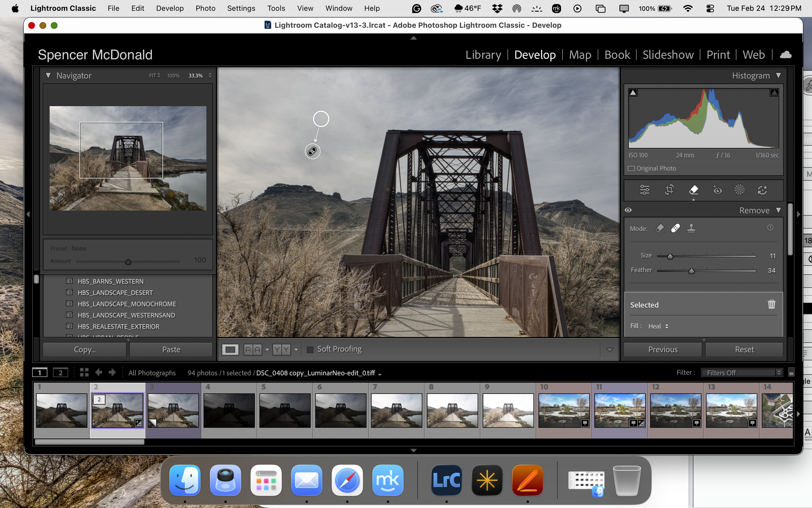Delete the selected spot using trash icon
This screenshot has height=508, width=812.
[x=771, y=305]
